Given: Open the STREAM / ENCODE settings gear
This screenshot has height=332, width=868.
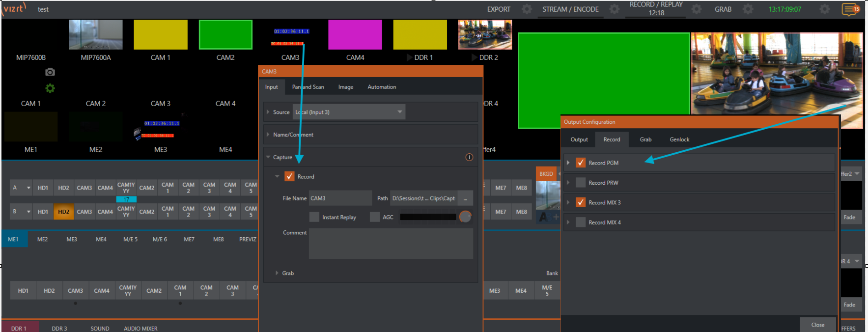Looking at the screenshot, I should 614,9.
